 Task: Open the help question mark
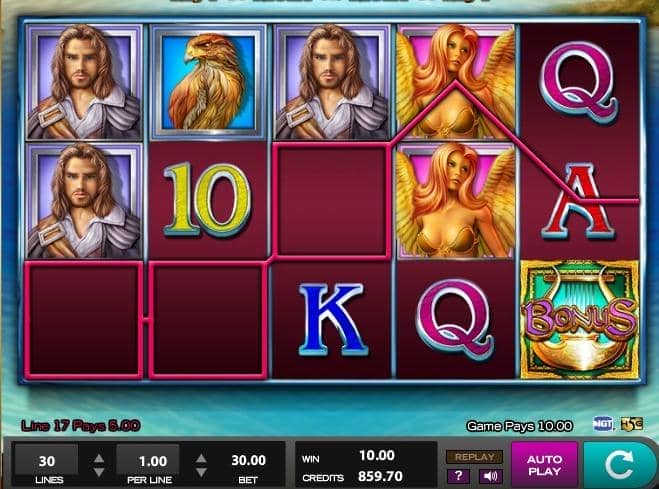coord(459,476)
